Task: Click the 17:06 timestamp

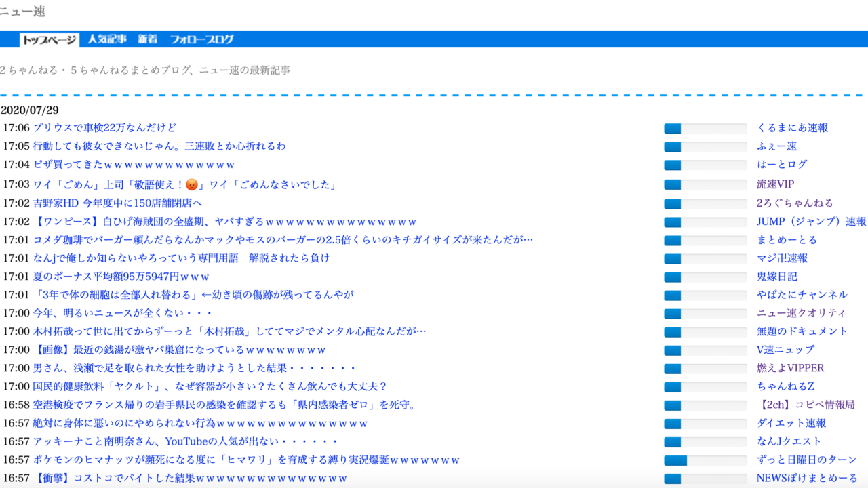Action: pos(16,128)
